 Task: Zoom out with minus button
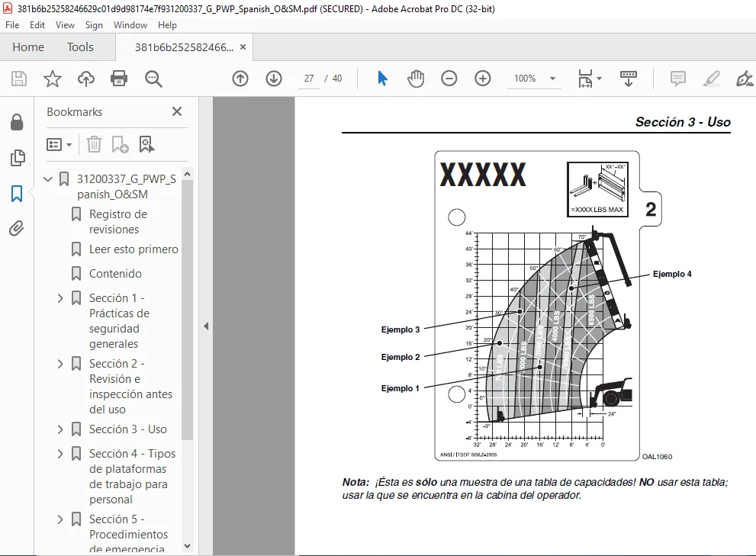[449, 78]
